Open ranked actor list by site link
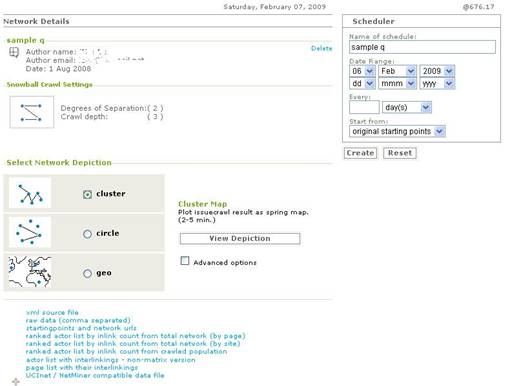 tap(133, 343)
